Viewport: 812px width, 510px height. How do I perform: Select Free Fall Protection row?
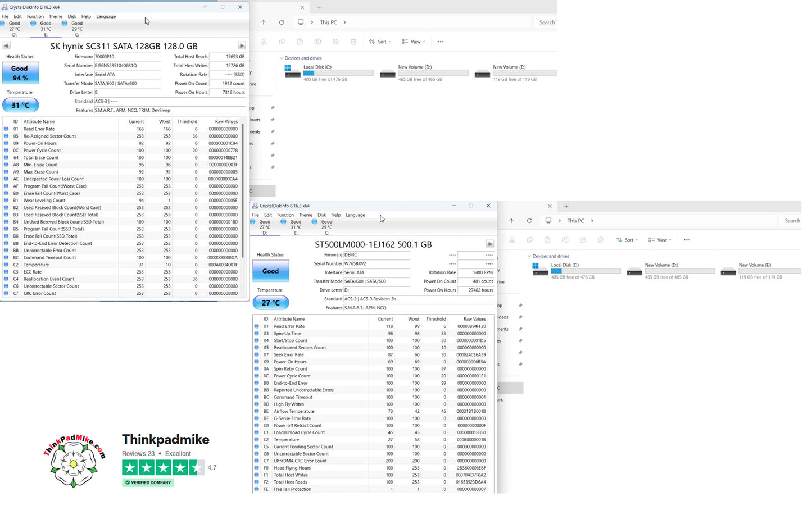click(x=371, y=489)
